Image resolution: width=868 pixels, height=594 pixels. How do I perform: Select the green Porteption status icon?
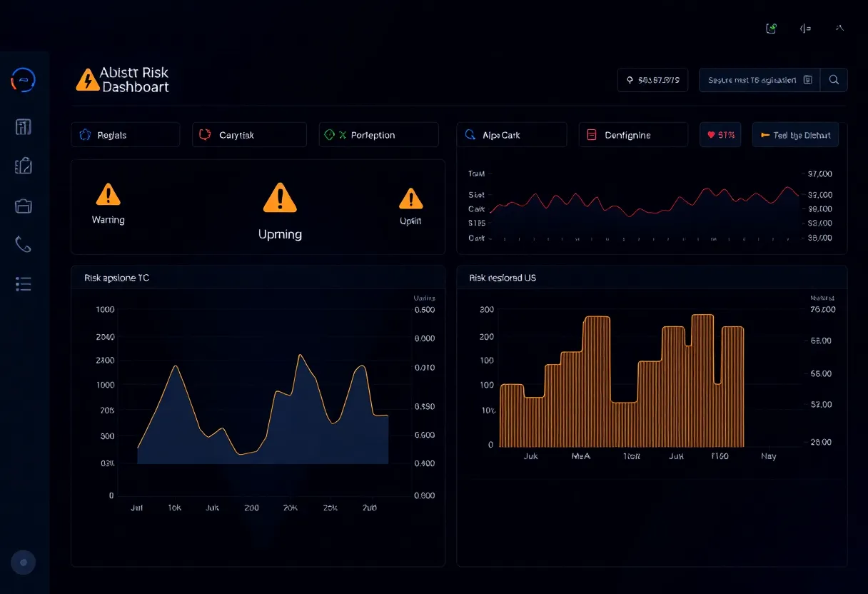coord(328,134)
